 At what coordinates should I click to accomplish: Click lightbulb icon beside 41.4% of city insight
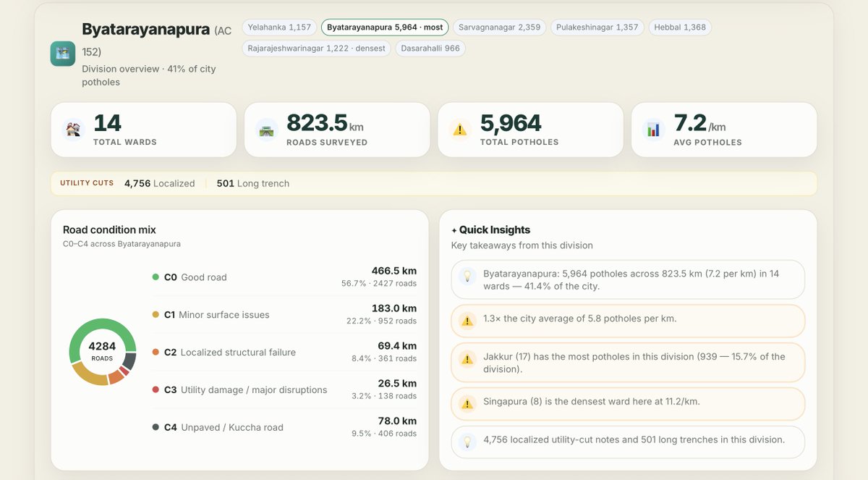[x=467, y=276]
